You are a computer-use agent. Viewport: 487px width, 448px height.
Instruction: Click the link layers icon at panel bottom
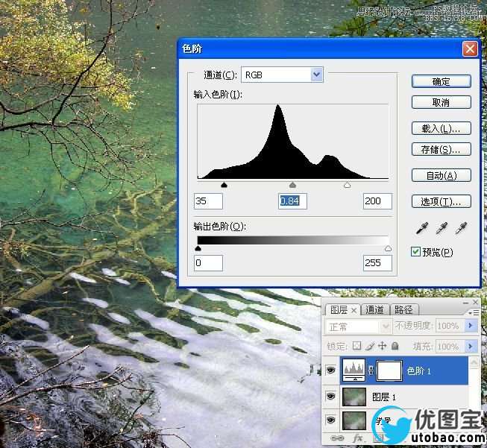coord(337,438)
